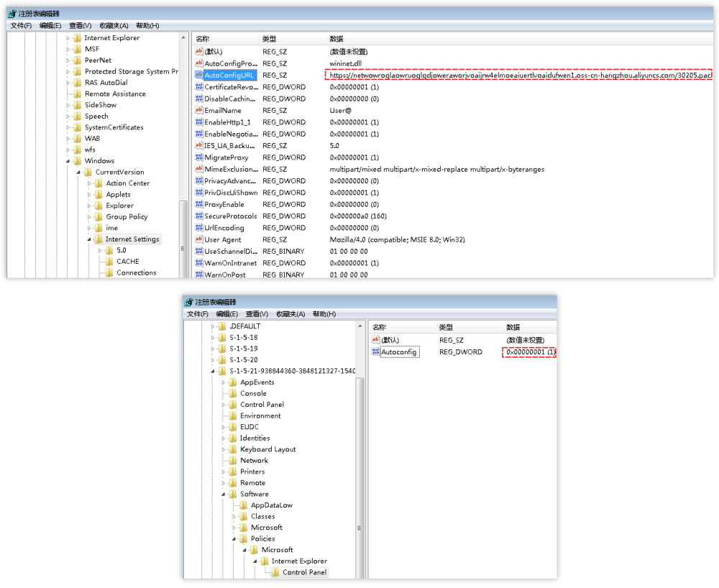Open 帮助(H) menu in the AutoConfigURL window
719x588 pixels.
(147, 25)
